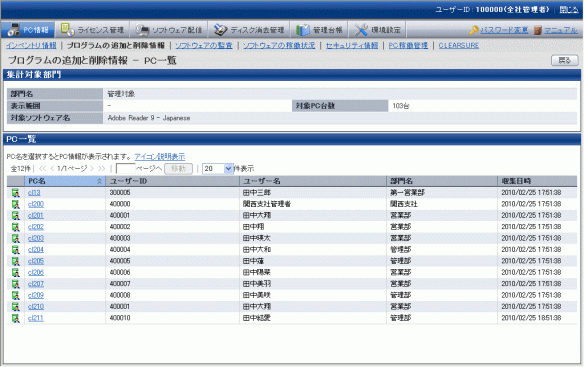This screenshot has height=367, width=584.
Task: Open PC link cl211
Action: tap(36, 318)
